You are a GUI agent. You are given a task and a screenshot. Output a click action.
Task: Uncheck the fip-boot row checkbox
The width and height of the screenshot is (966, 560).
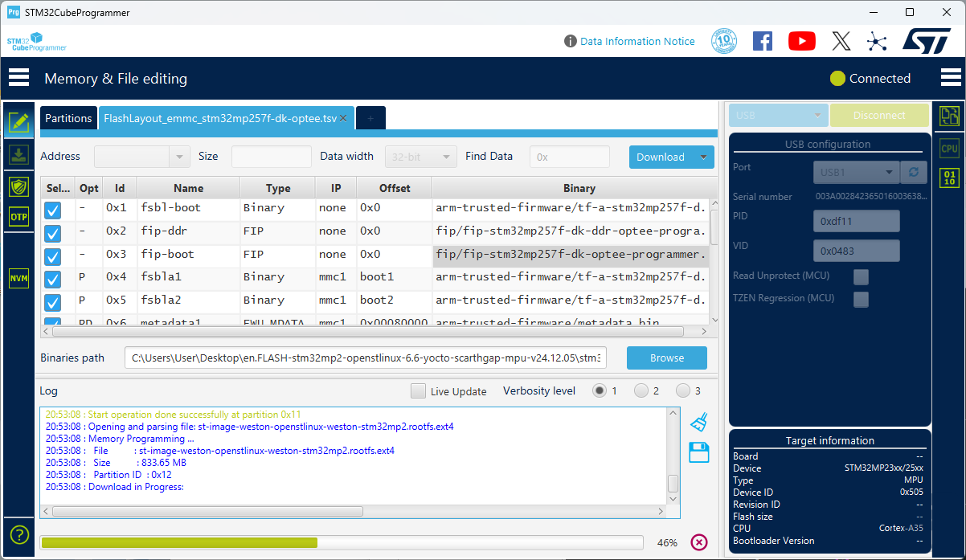(x=52, y=257)
